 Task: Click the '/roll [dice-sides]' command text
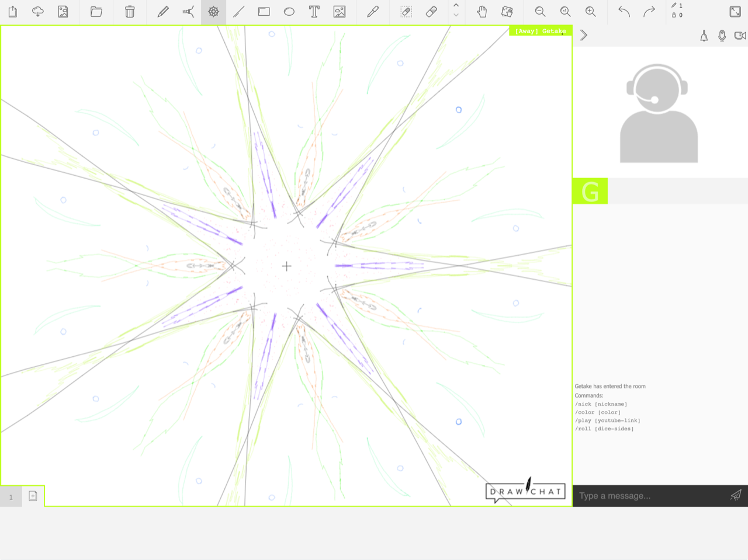point(604,429)
